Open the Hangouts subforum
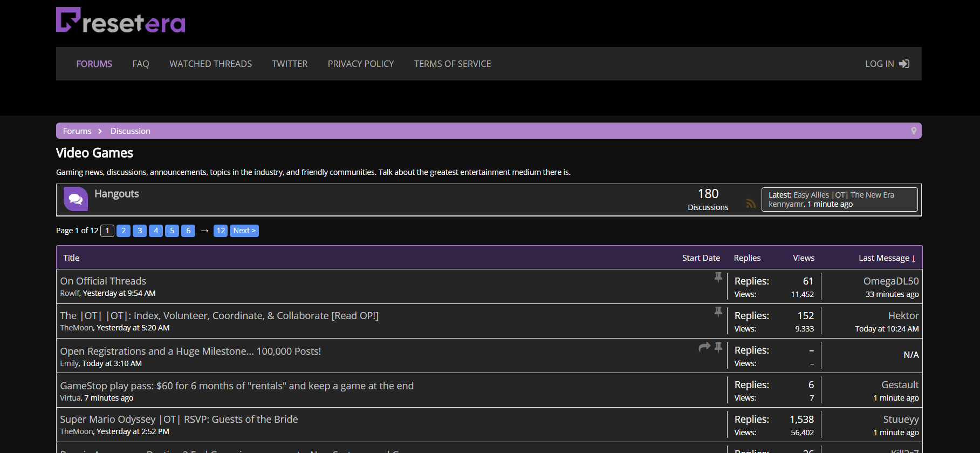This screenshot has width=980, height=453. tap(116, 194)
